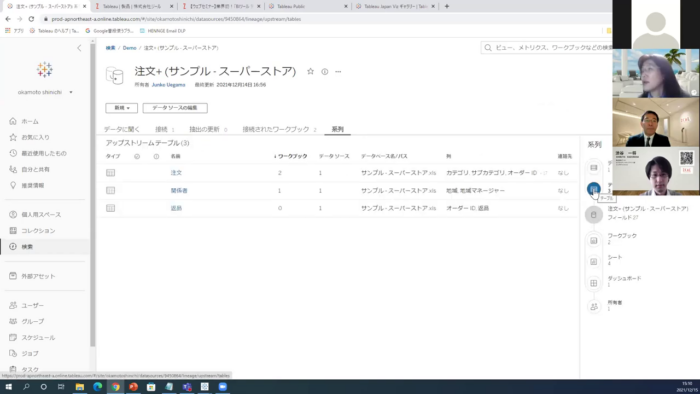Select the シート lineage icon
The width and height of the screenshot is (700, 394).
coord(594,261)
